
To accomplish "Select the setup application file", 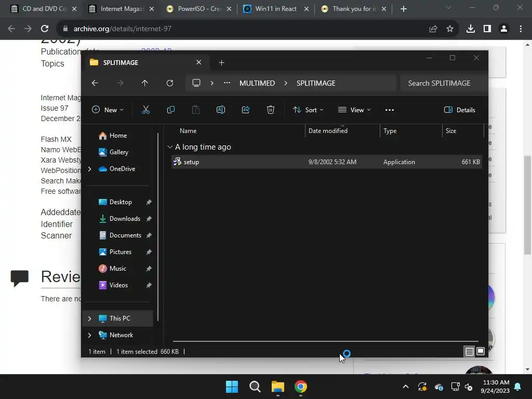I will coord(326,162).
